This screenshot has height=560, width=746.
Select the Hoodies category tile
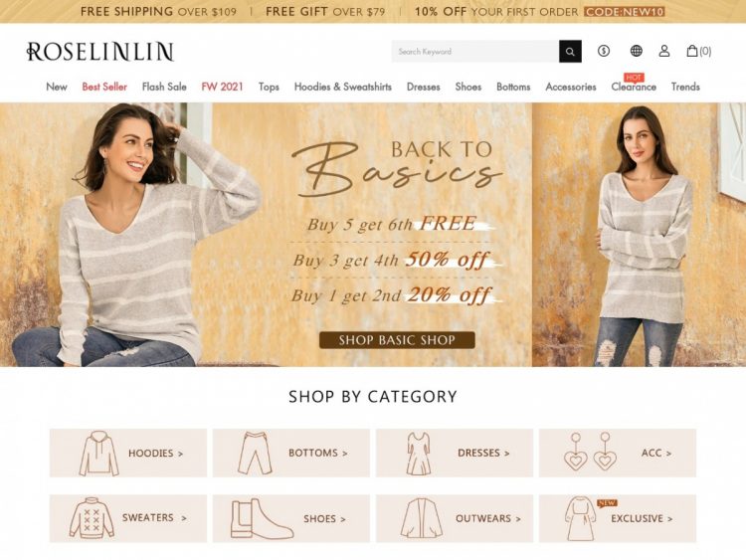[128, 453]
